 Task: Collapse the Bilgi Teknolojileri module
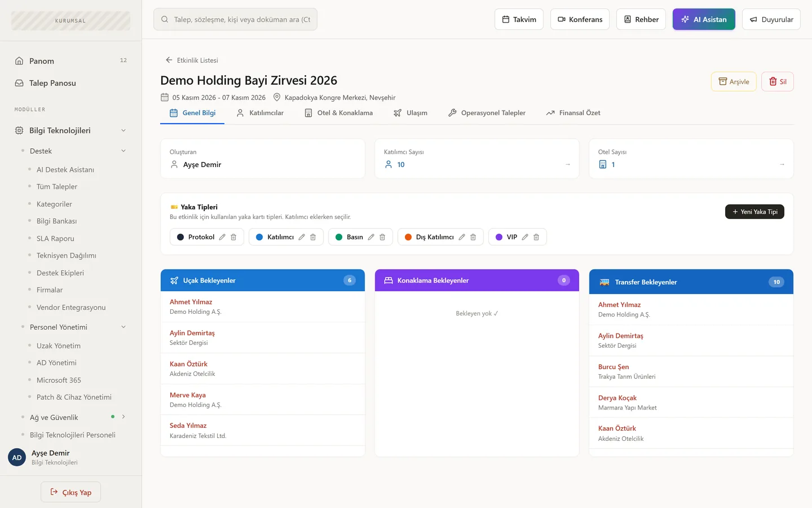click(x=123, y=130)
